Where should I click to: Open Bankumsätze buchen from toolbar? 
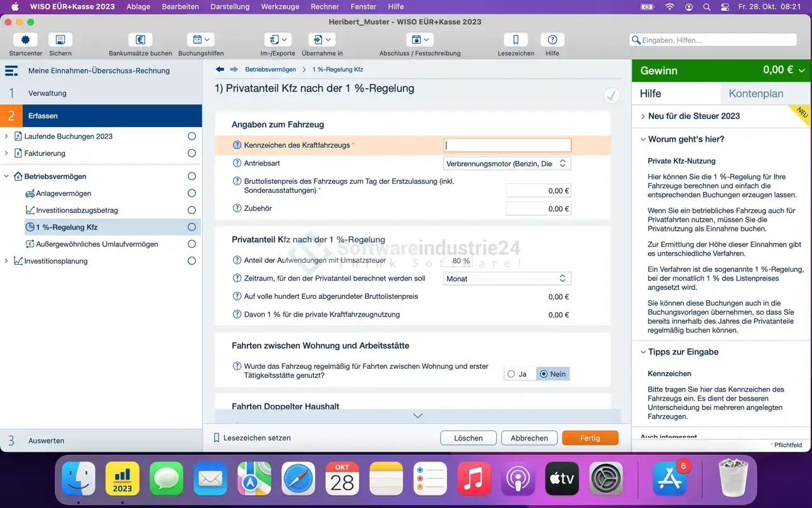tap(140, 40)
